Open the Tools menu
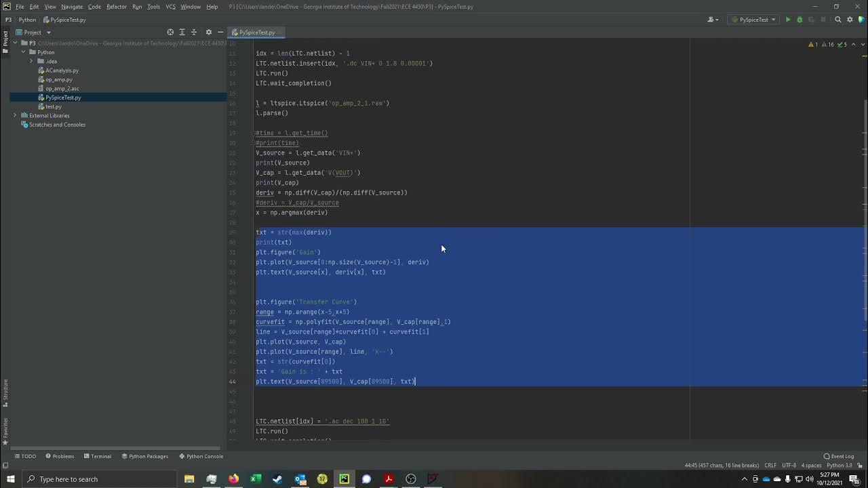Image resolution: width=868 pixels, height=488 pixels. [x=153, y=7]
